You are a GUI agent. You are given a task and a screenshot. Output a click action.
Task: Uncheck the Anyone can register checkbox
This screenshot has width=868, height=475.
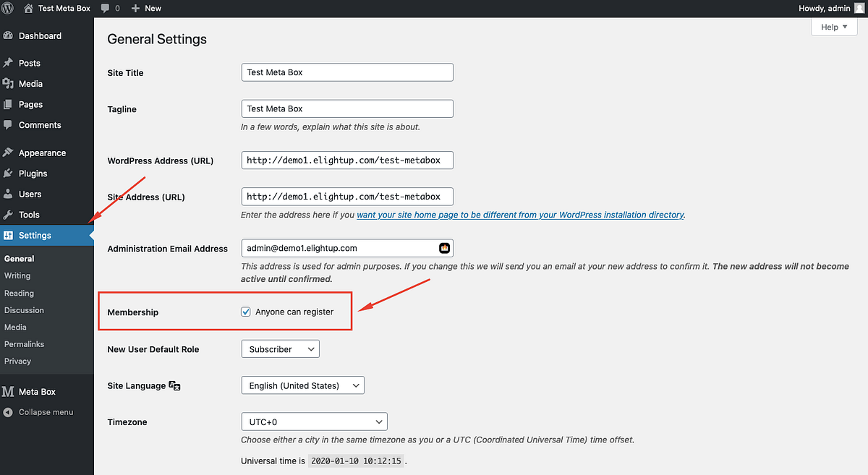click(x=246, y=311)
